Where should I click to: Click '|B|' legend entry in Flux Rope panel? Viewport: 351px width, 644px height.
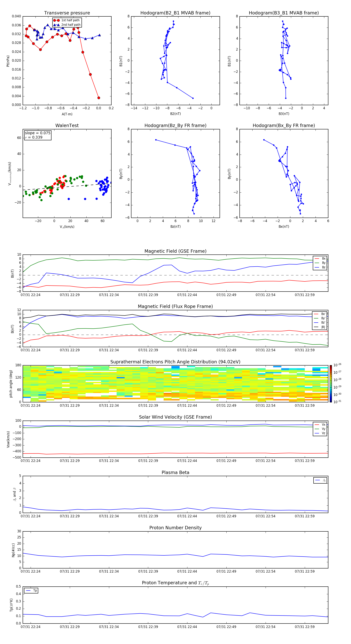tap(320, 327)
